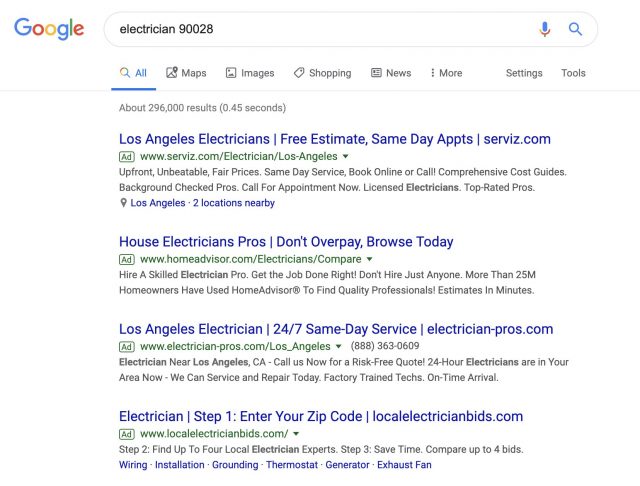Click in the search box with electrician 90028

320,29
